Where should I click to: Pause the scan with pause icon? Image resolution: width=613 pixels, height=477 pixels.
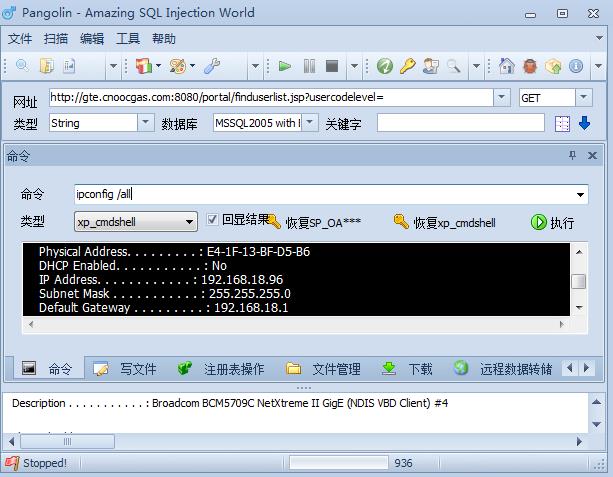(309, 66)
